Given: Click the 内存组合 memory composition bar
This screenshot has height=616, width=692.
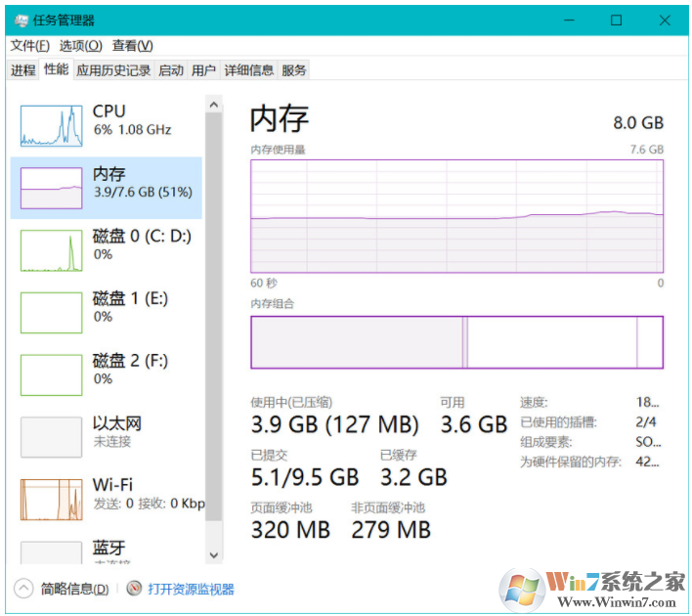Looking at the screenshot, I should pos(456,342).
